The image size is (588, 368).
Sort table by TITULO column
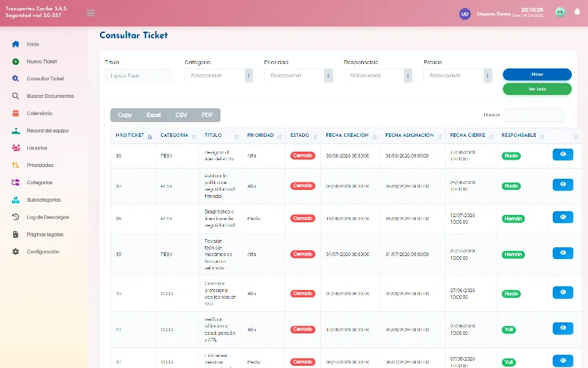point(221,135)
